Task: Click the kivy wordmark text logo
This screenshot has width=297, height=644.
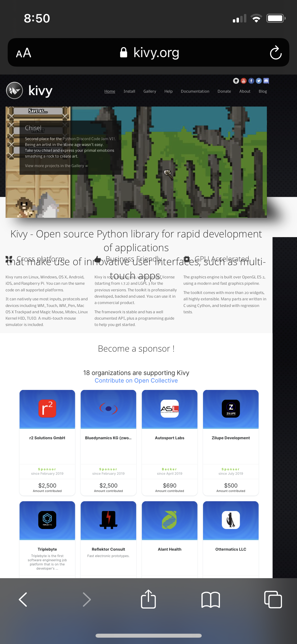Action: click(x=40, y=91)
